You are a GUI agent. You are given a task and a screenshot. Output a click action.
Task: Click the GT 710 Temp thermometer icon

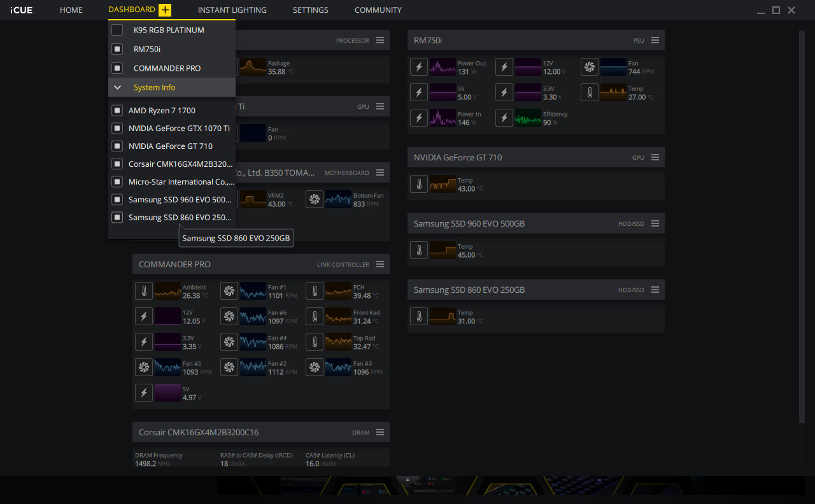pyautogui.click(x=419, y=184)
